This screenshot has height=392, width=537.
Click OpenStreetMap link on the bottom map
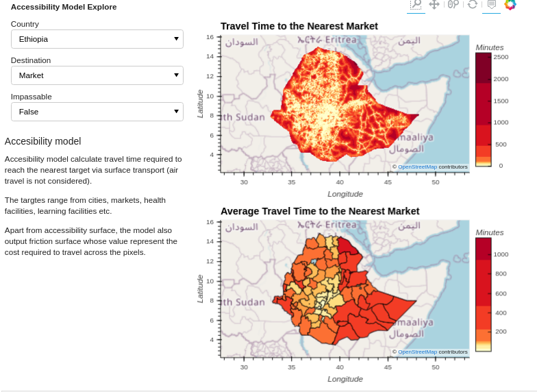(x=417, y=352)
